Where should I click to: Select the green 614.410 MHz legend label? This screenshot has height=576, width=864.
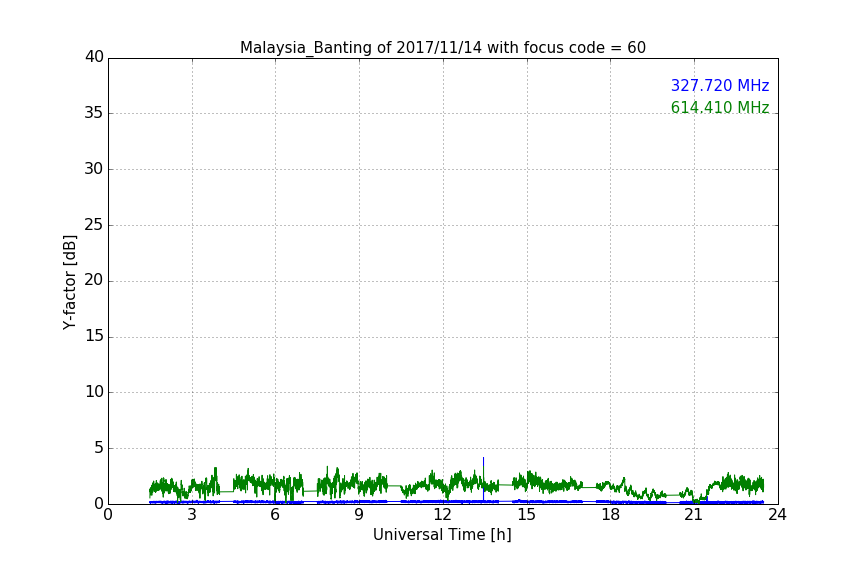coord(720,107)
